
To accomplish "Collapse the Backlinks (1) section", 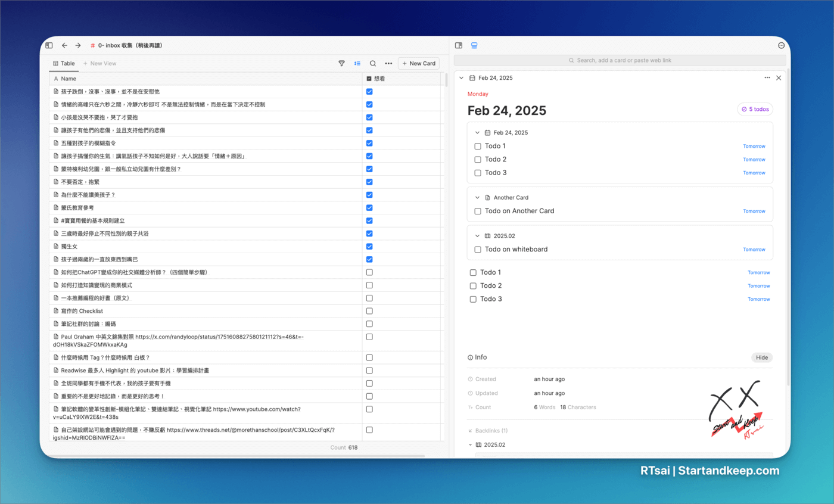I will (470, 430).
